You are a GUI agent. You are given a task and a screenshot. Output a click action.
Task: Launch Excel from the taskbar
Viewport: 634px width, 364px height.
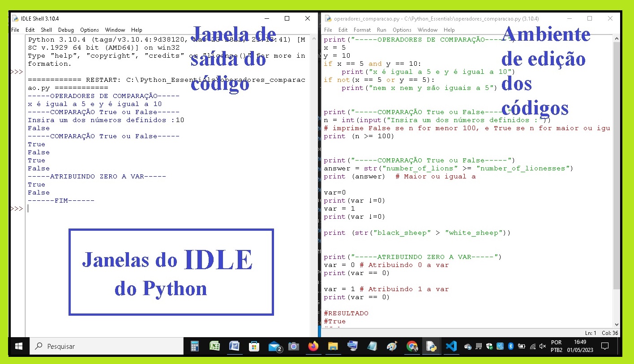click(x=214, y=346)
